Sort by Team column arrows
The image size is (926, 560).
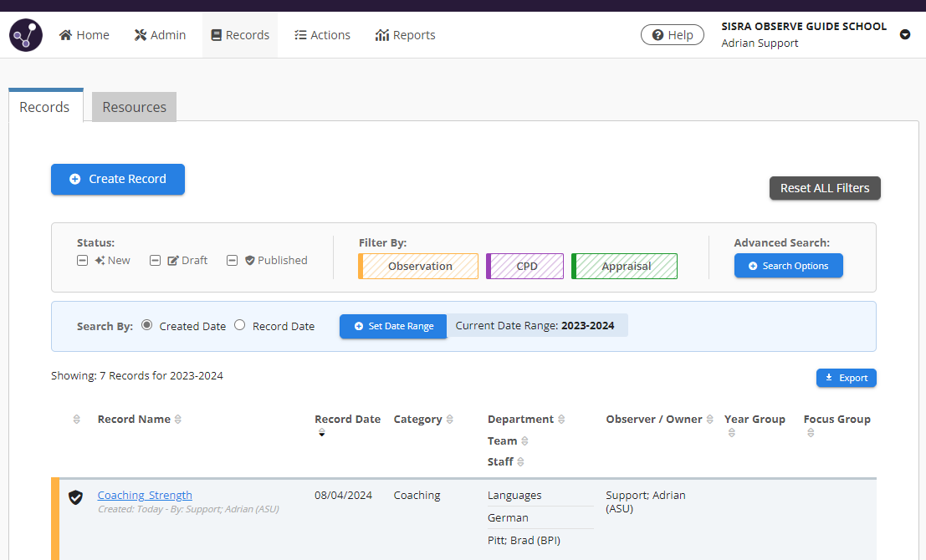[x=525, y=441]
